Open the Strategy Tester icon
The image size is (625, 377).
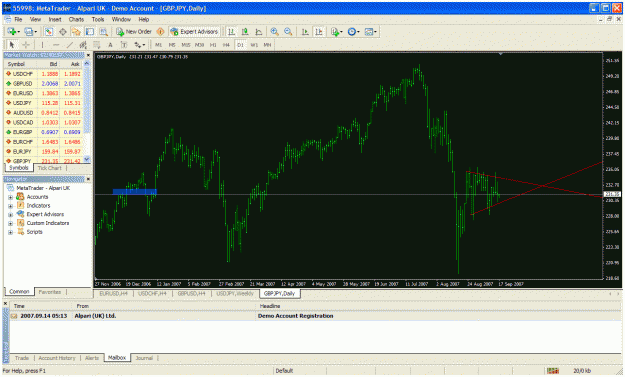[x=104, y=31]
